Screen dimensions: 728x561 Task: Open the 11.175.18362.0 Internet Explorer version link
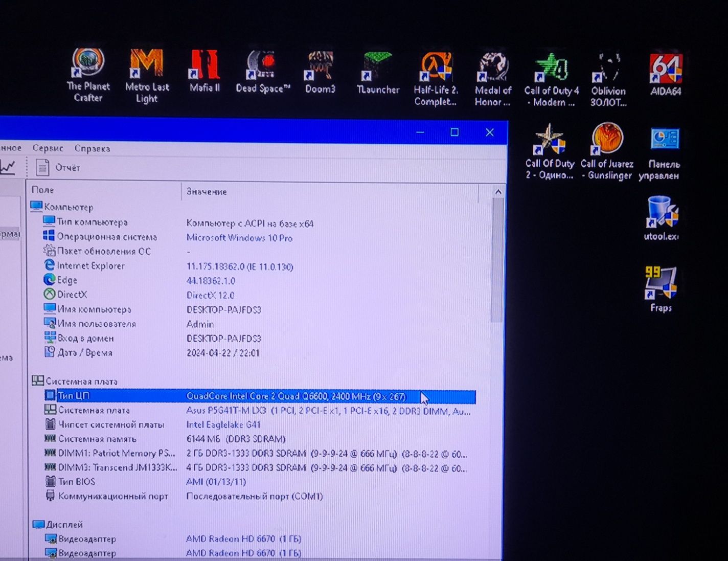240,266
